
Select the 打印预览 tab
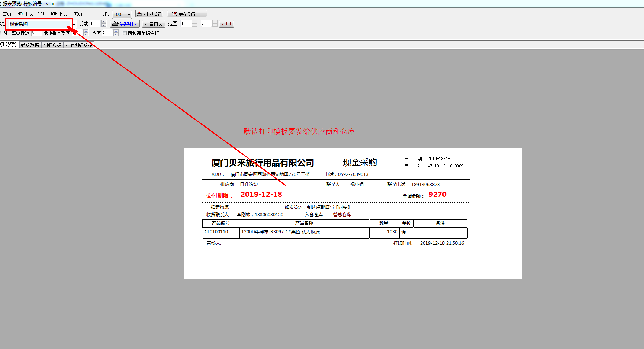coord(9,45)
